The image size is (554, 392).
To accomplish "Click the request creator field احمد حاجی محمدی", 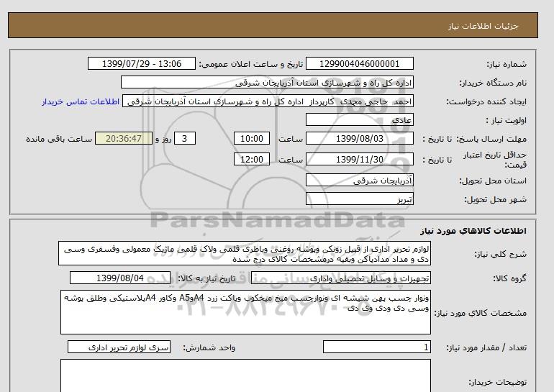I will coord(268,101).
